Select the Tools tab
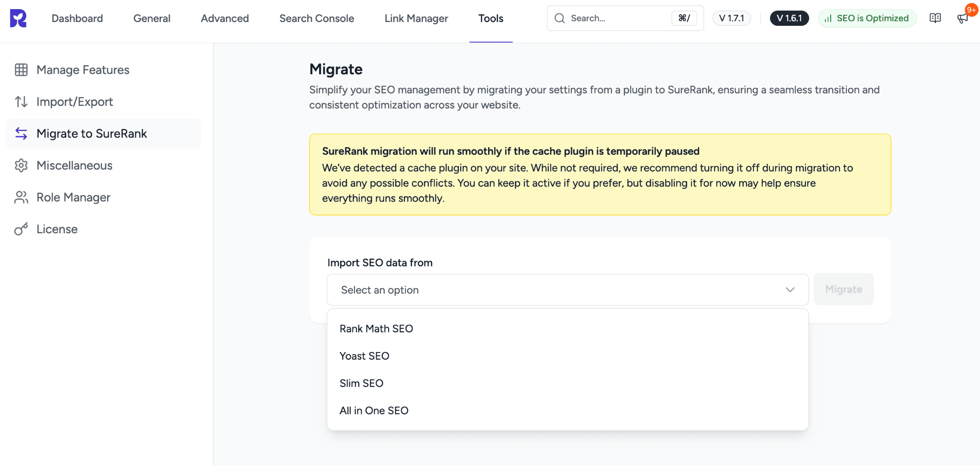 click(491, 18)
